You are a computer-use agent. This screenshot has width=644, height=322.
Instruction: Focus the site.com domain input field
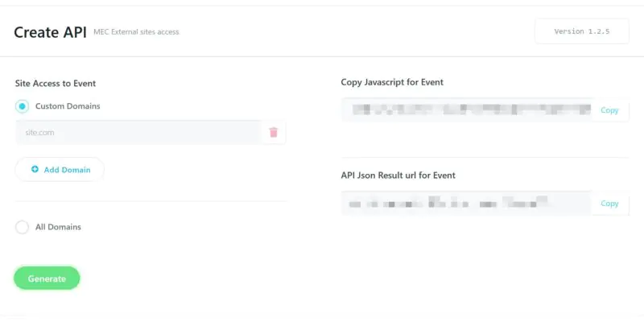click(137, 133)
